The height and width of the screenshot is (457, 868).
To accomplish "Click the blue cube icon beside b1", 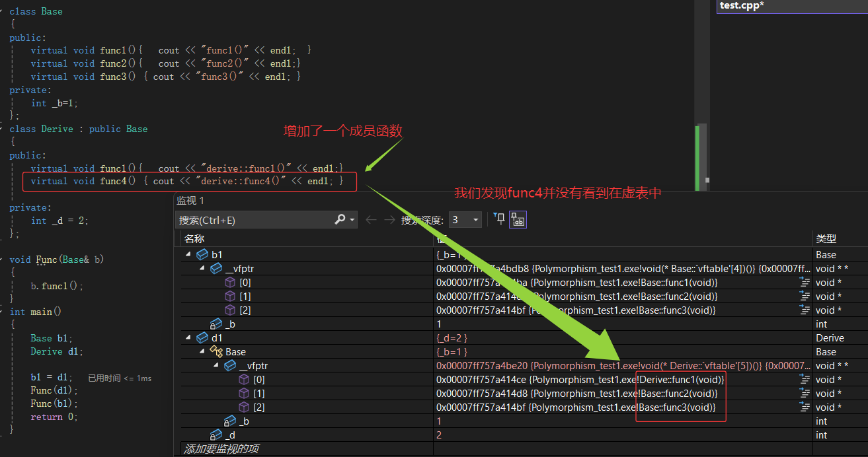I will pos(202,254).
